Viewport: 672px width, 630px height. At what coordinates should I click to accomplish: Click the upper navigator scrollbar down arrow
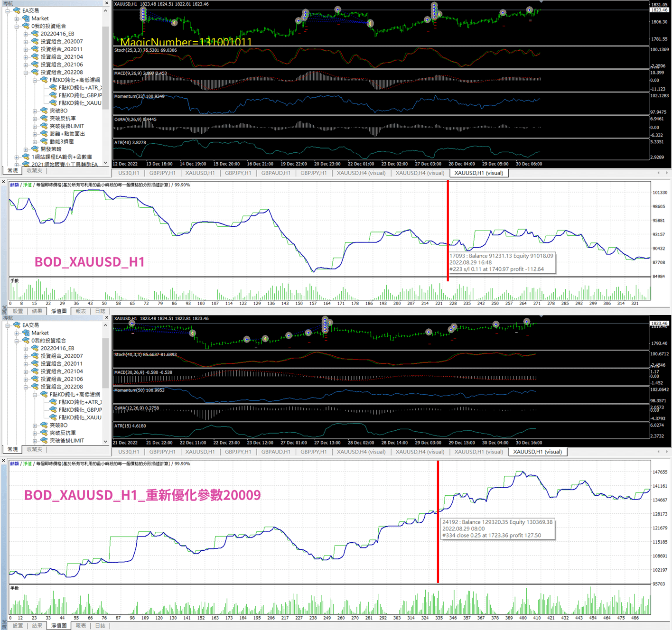pos(105,163)
